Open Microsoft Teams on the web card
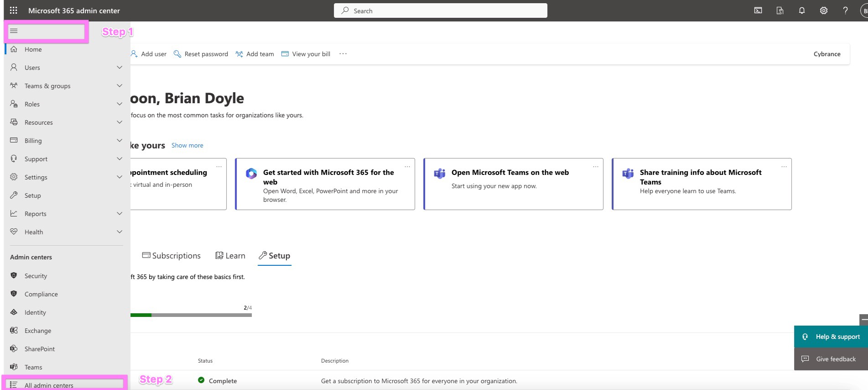The width and height of the screenshot is (868, 390). [x=513, y=184]
